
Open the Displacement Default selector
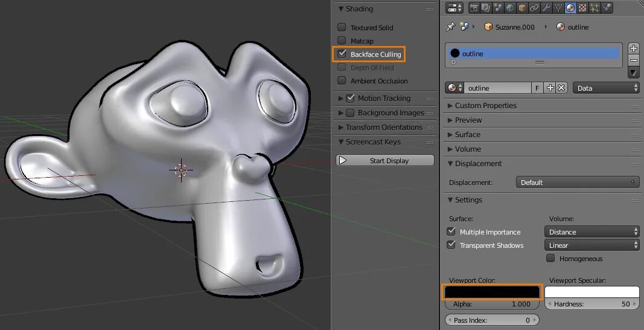click(578, 183)
